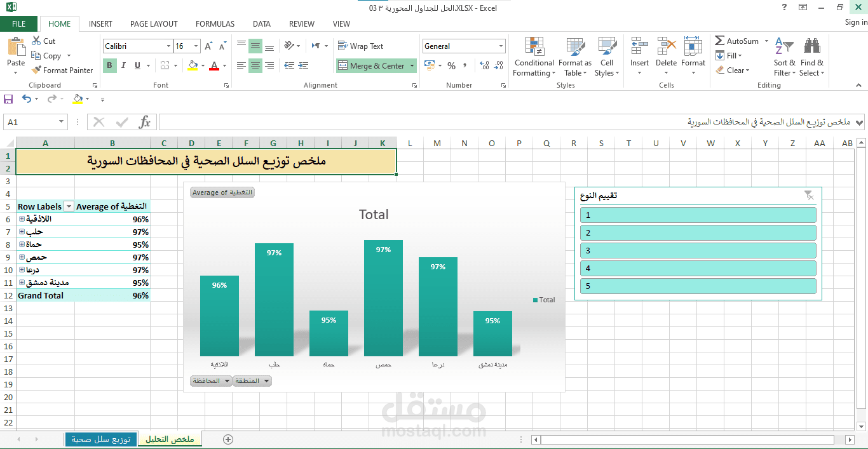Click the Increase Font Size icon
The image size is (868, 449).
pyautogui.click(x=207, y=46)
